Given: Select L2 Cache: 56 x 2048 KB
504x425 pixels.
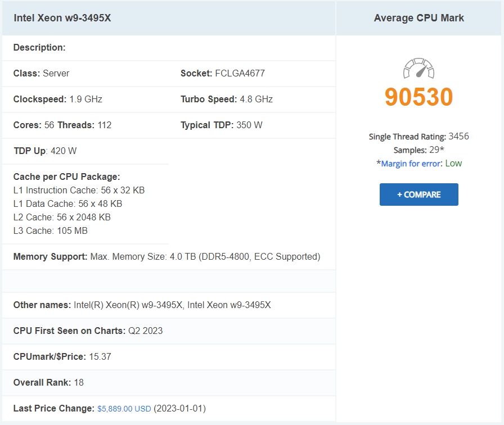Looking at the screenshot, I should tap(62, 217).
